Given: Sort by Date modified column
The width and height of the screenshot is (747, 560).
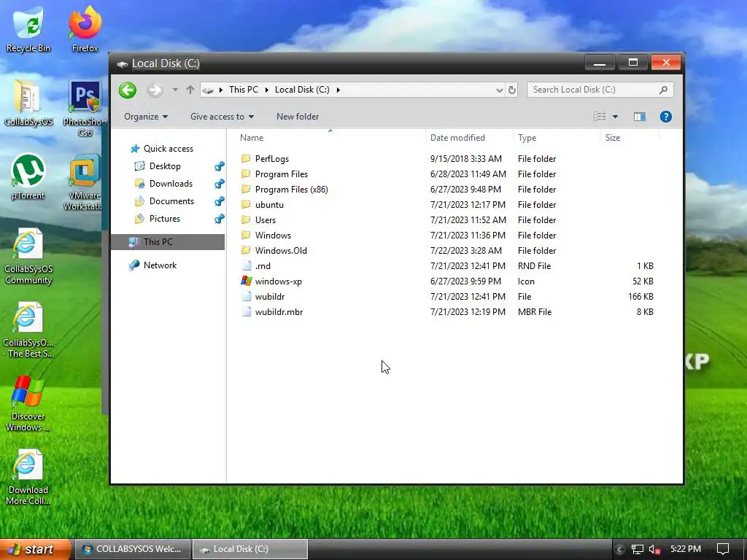Looking at the screenshot, I should pyautogui.click(x=457, y=138).
